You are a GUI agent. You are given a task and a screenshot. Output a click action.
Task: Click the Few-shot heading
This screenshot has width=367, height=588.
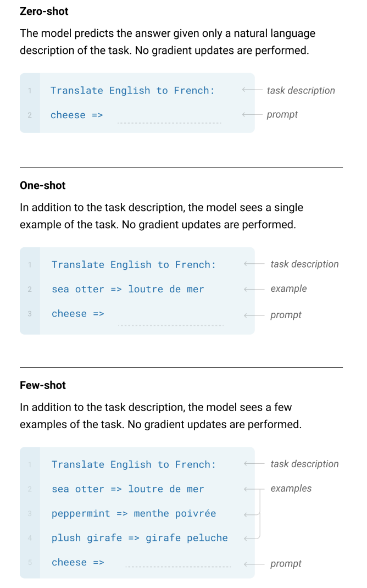tap(42, 385)
